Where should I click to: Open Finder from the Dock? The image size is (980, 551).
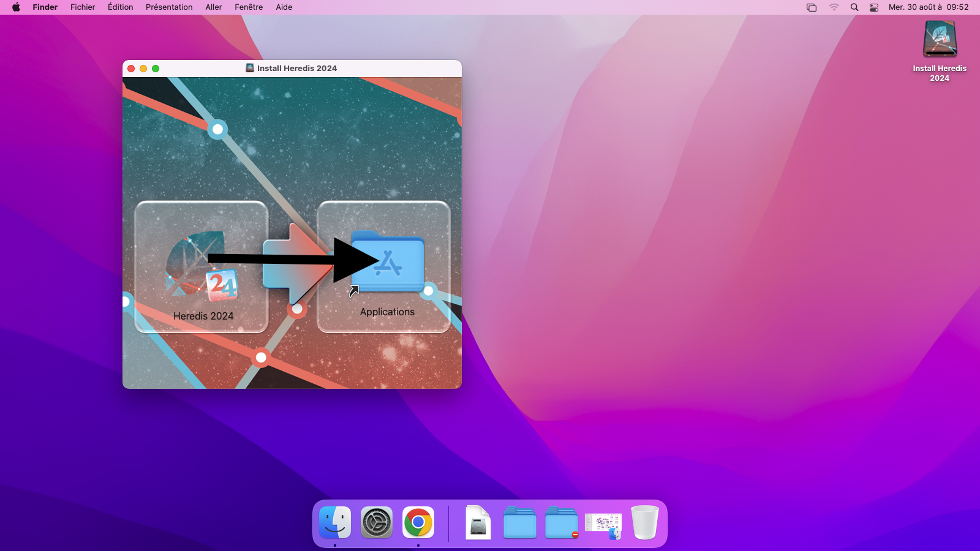[x=335, y=523]
